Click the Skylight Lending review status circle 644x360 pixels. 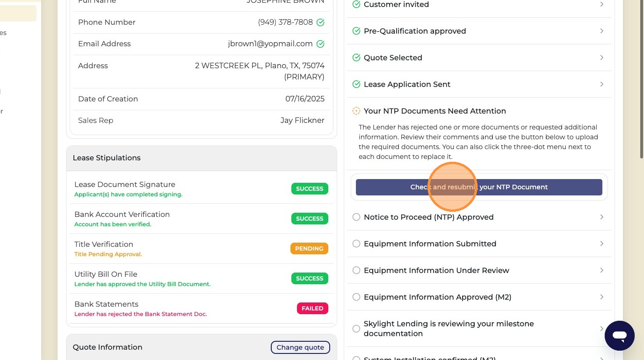[x=356, y=329]
